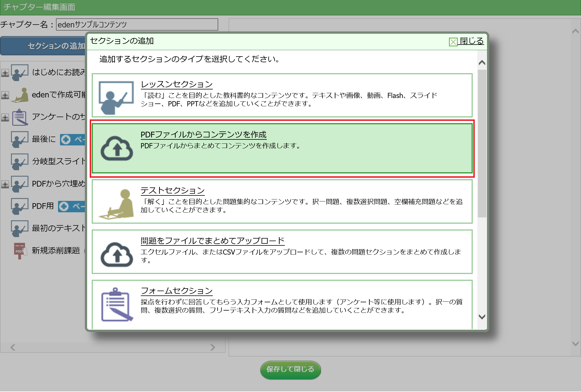This screenshot has width=581, height=392.
Task: Expand the edenで作成可能 tree node
Action: (5, 95)
